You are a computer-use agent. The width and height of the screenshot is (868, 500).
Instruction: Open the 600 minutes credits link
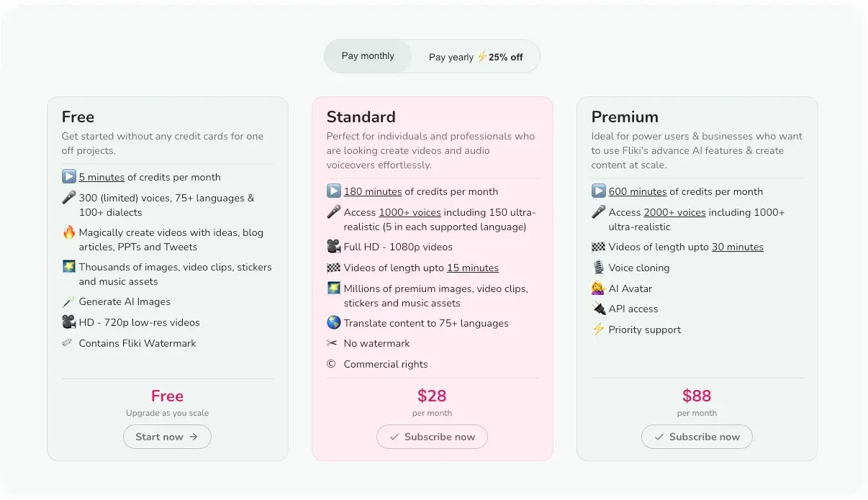click(638, 191)
